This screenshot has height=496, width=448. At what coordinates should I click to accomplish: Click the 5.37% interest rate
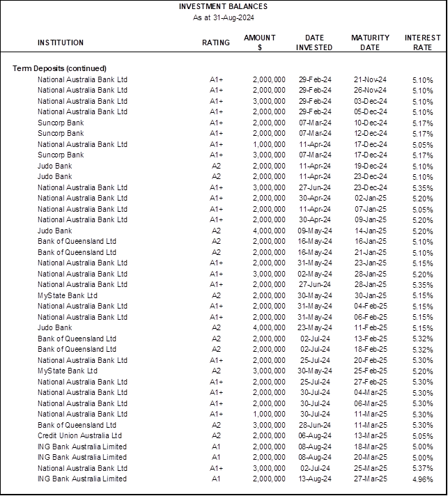coord(423,468)
